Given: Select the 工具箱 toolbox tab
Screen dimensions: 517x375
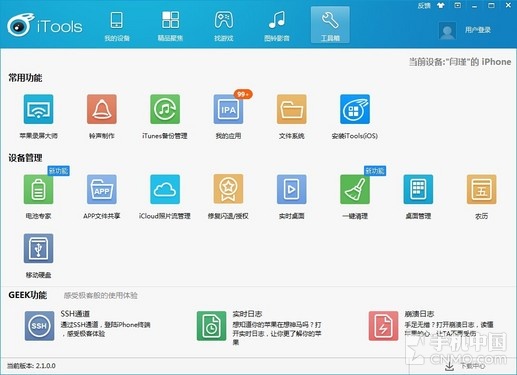Looking at the screenshot, I should pos(330,25).
